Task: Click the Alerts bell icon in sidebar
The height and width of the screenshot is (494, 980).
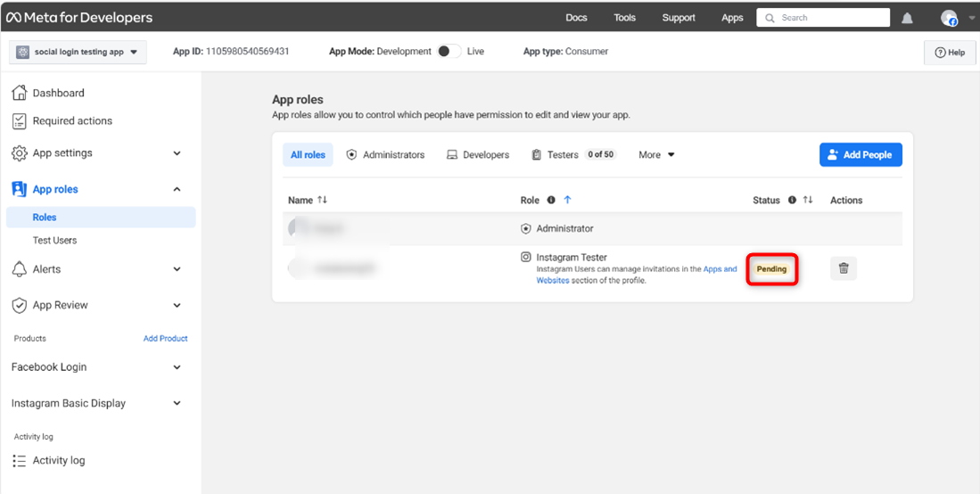Action: (20, 269)
